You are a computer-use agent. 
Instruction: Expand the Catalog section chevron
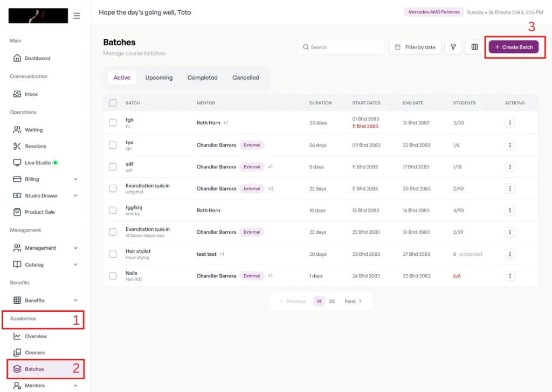point(75,264)
